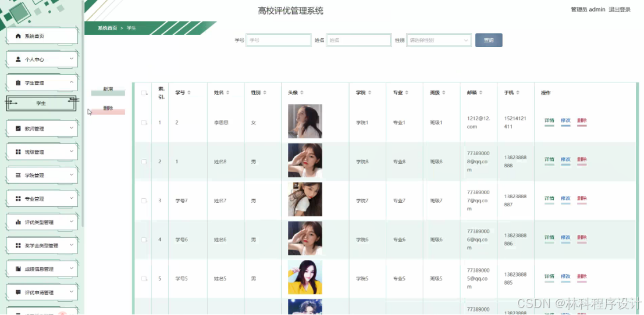The image size is (644, 315).
Task: Expand 教师管理 menu chevron
Action: [x=72, y=128]
